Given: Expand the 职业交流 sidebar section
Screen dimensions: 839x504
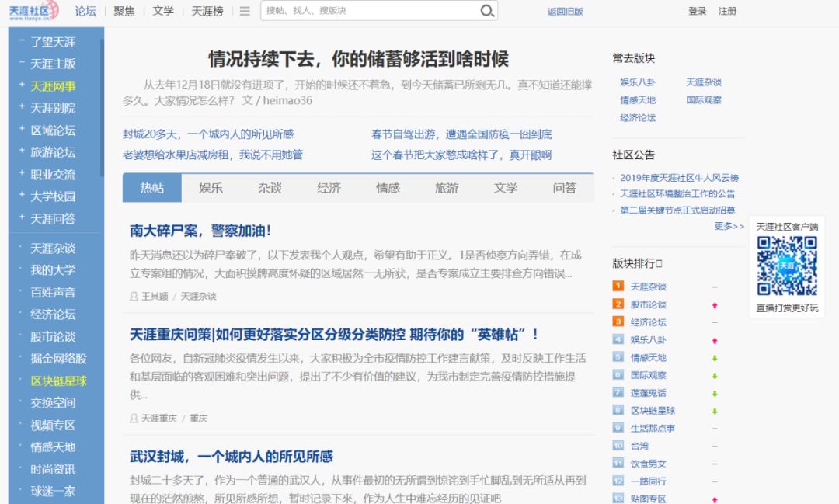Looking at the screenshot, I should 22,173.
